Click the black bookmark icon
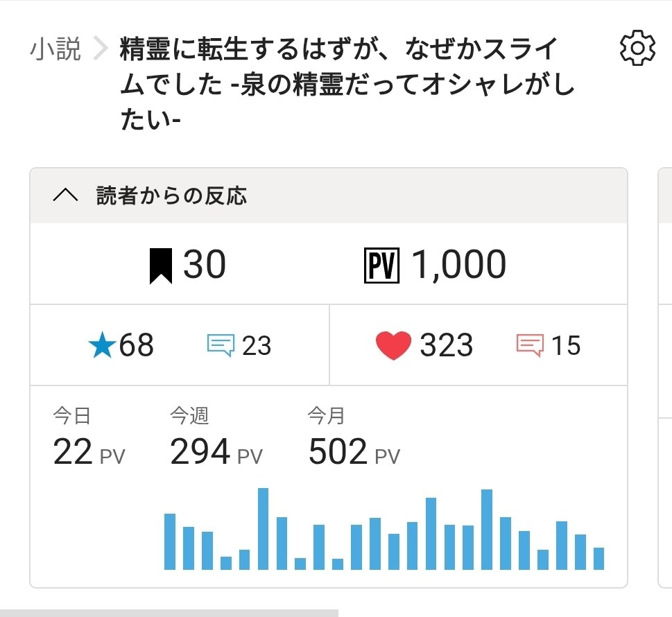The height and width of the screenshot is (617, 672). click(160, 266)
